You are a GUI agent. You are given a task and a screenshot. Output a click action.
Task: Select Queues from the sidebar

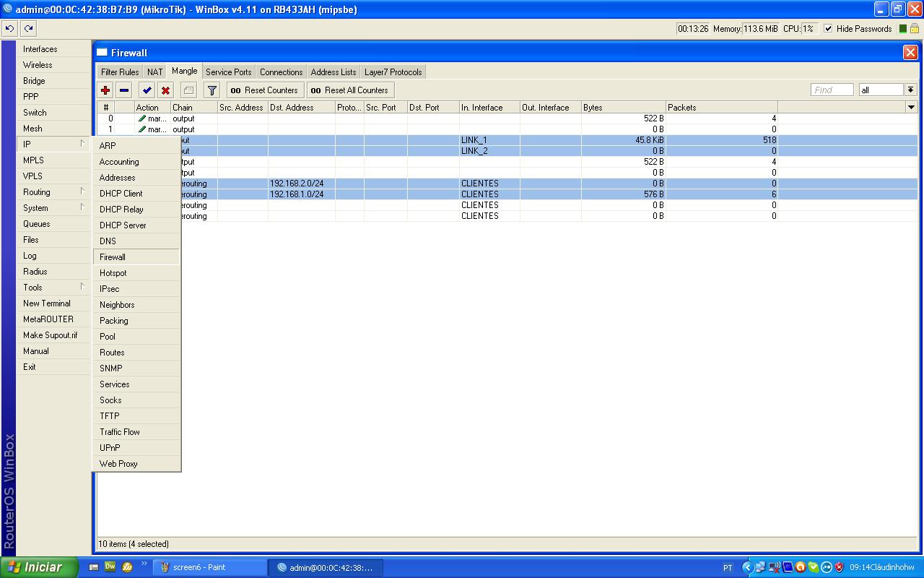53,223
